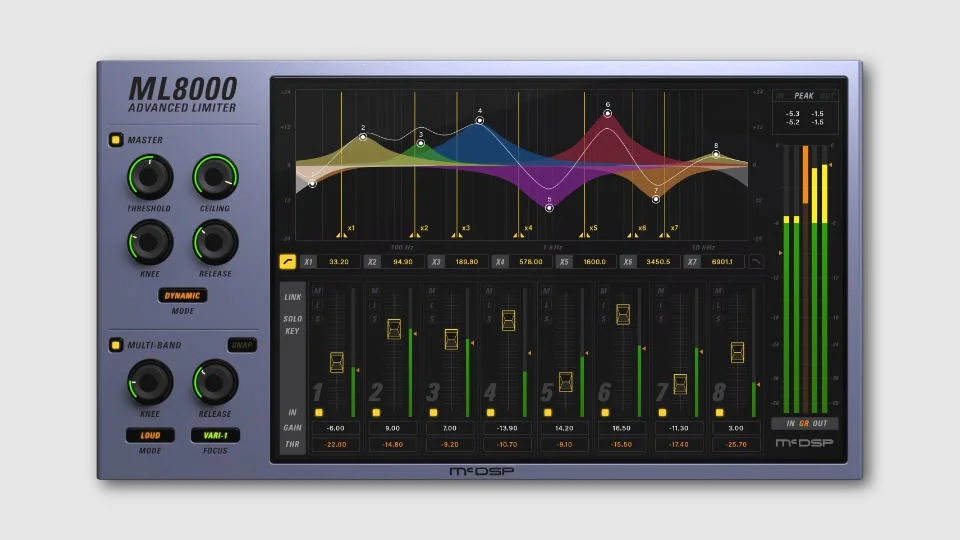Screen dimensions: 960x540
Task: Click the Master Threshold knob
Action: (x=149, y=177)
